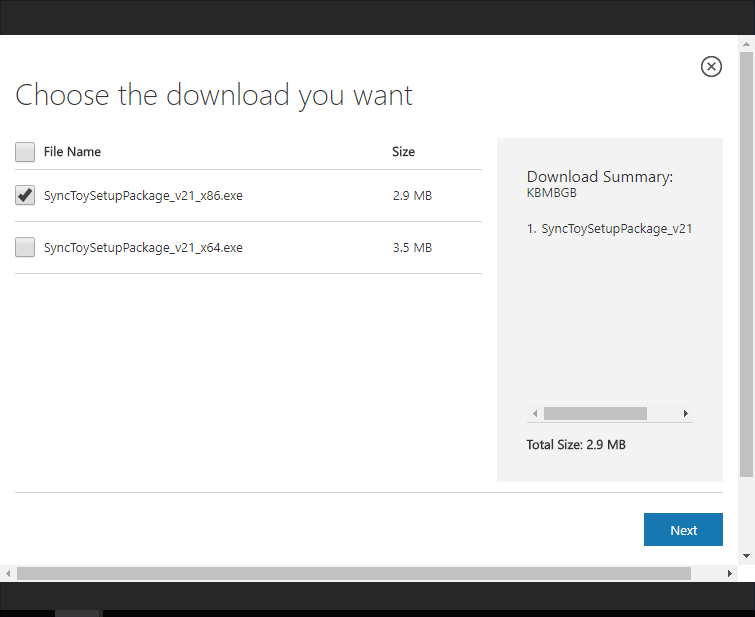Click the Download Summary heading
The width and height of the screenshot is (755, 617).
[x=599, y=177]
